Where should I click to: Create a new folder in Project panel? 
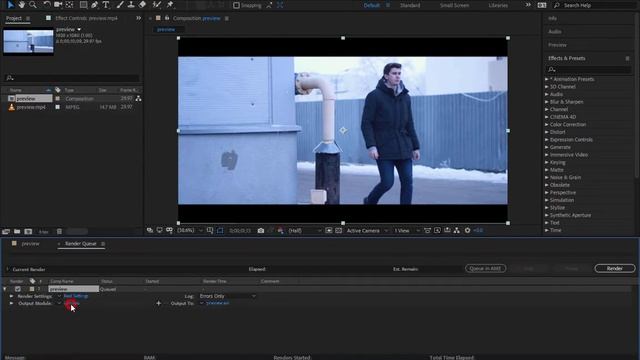pos(17,231)
